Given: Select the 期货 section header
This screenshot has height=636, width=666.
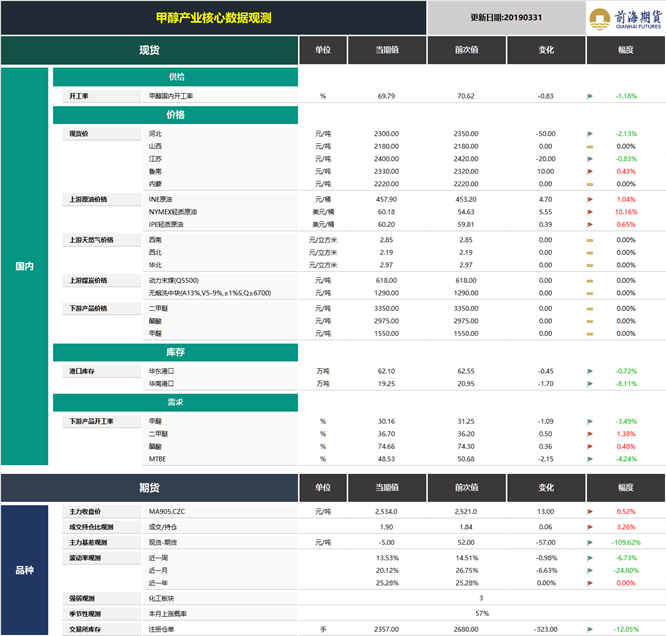Looking at the screenshot, I should click(150, 488).
